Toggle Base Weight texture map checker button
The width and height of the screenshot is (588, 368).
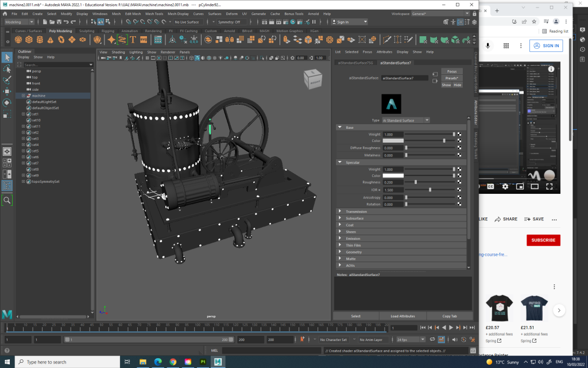(459, 134)
